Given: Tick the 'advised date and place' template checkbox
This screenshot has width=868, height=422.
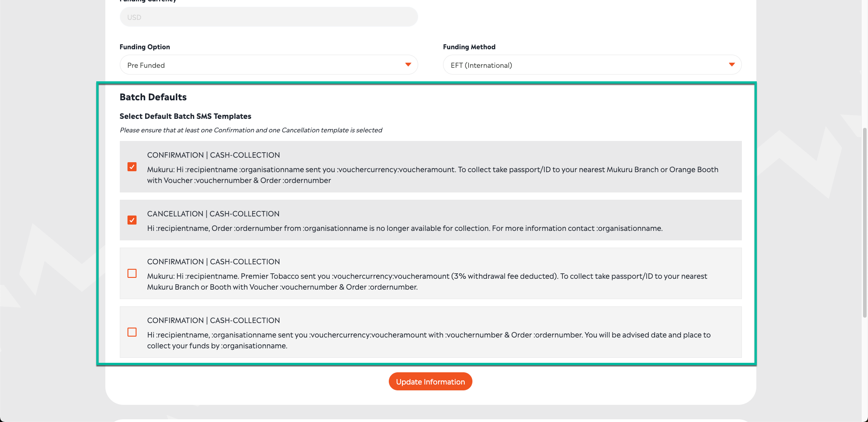Looking at the screenshot, I should 132,332.
